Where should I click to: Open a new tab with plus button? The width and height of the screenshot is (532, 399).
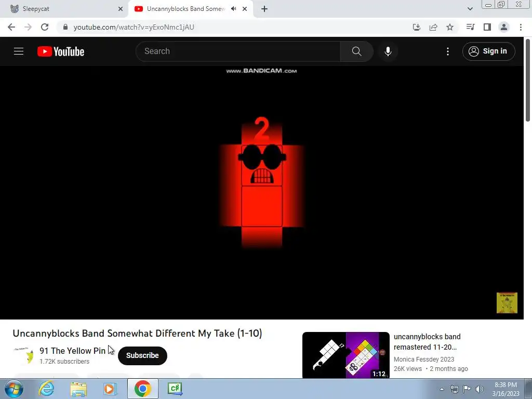pos(264,9)
